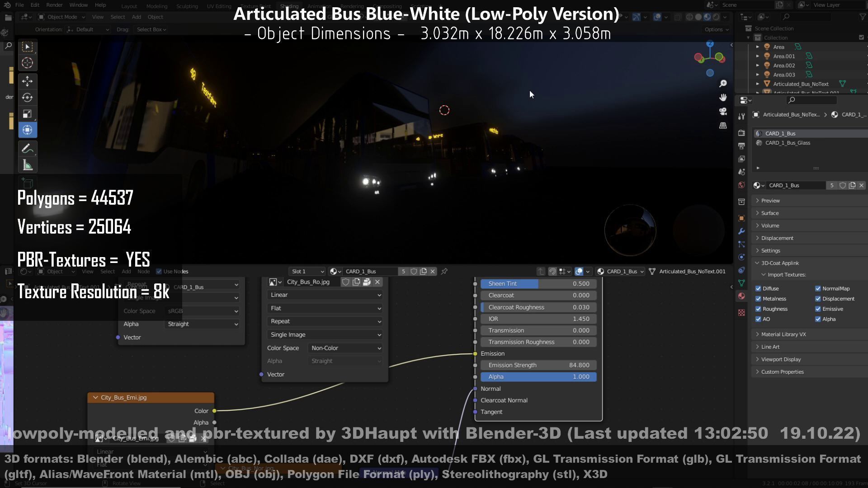Switch perspective/orthographic with the grid icon

[723, 126]
